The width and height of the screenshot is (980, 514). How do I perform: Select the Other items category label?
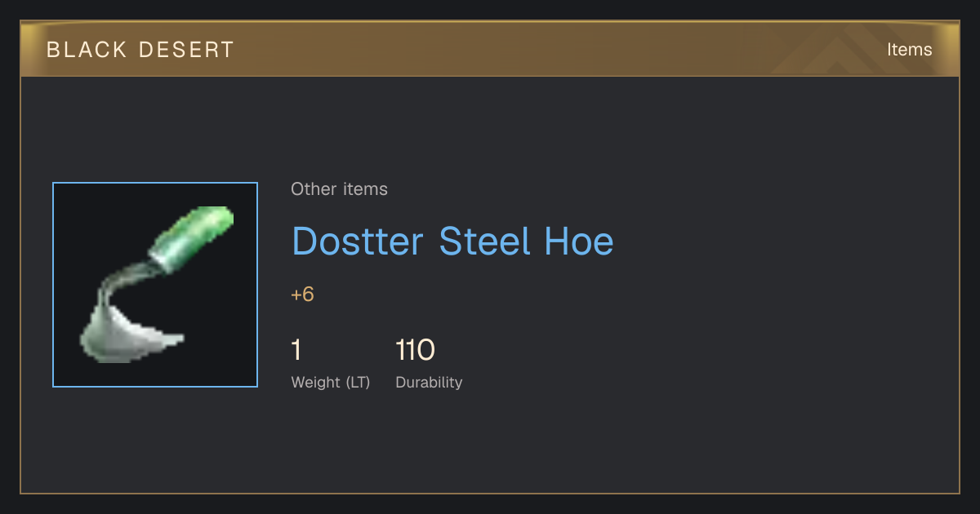pos(339,189)
